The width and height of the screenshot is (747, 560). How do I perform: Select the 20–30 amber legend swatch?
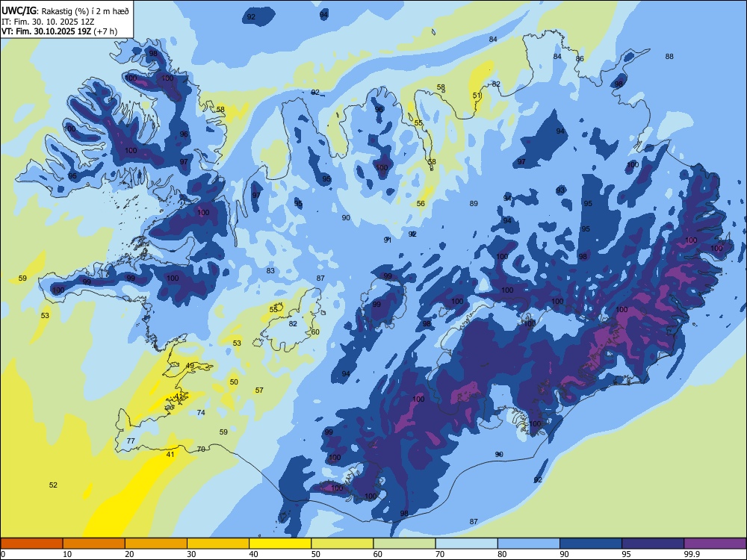(156, 544)
